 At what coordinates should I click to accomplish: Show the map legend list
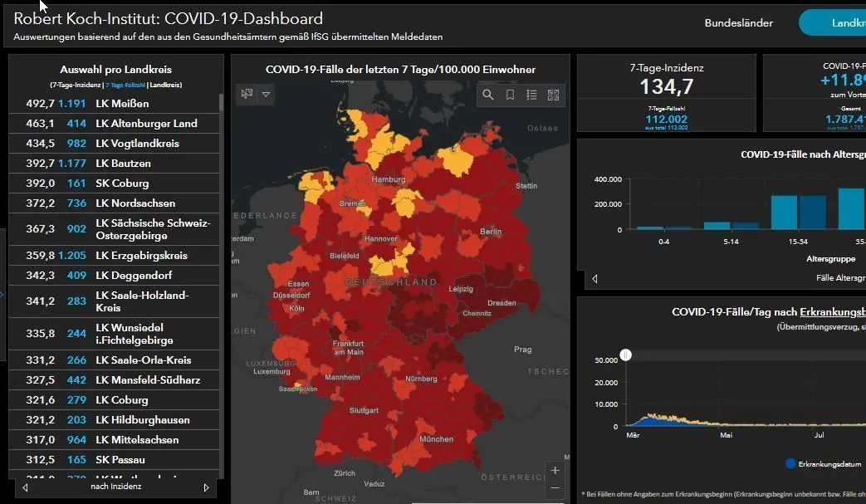tap(531, 95)
